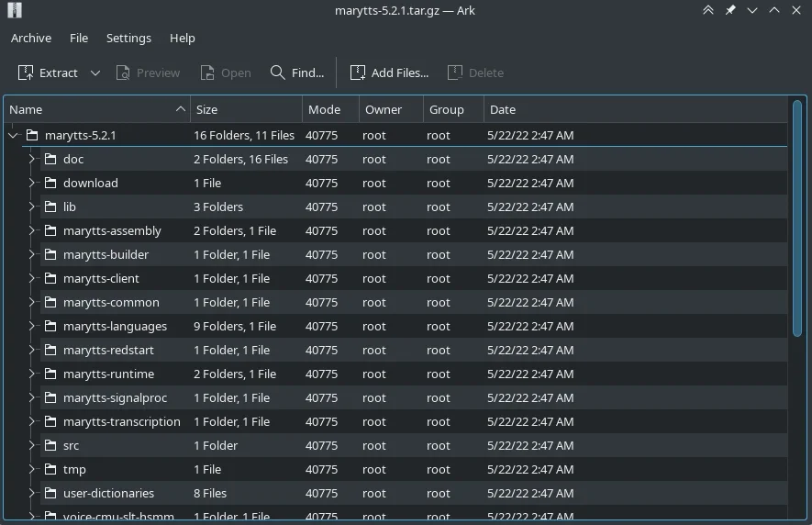Click the Ark app icon in title bar

[13, 10]
